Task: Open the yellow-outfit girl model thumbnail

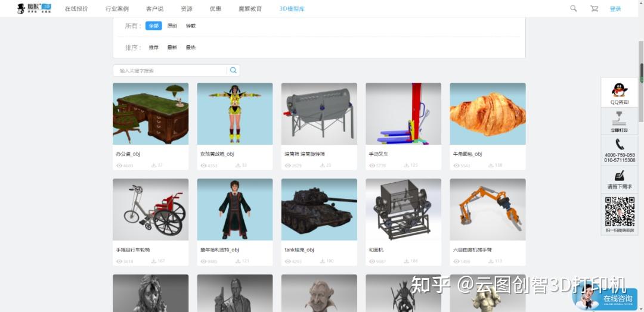Action: tap(235, 114)
